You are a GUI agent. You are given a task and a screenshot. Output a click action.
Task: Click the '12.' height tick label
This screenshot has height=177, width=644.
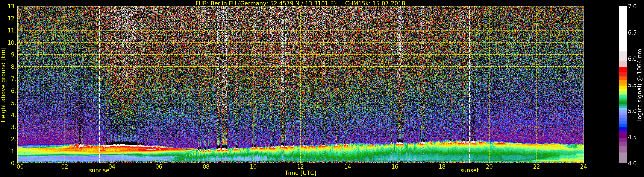tap(12, 18)
